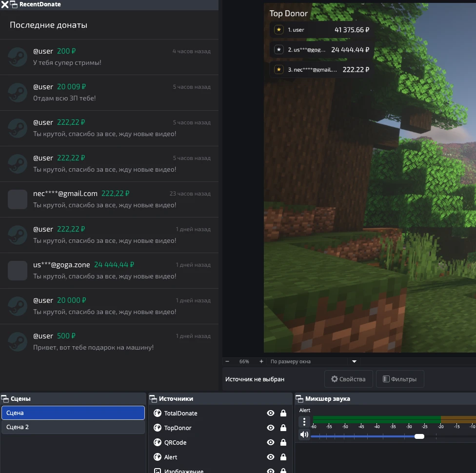Image resolution: width=476 pixels, height=473 pixels.
Task: Mute the Alert audio speaker icon
Action: pyautogui.click(x=304, y=435)
